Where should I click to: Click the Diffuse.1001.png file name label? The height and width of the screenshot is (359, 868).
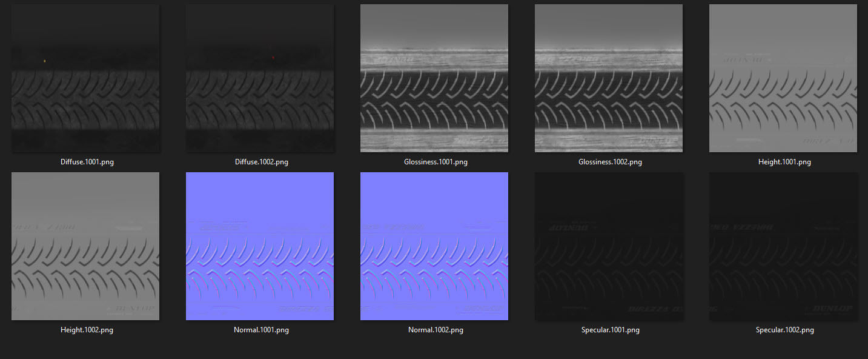point(87,162)
